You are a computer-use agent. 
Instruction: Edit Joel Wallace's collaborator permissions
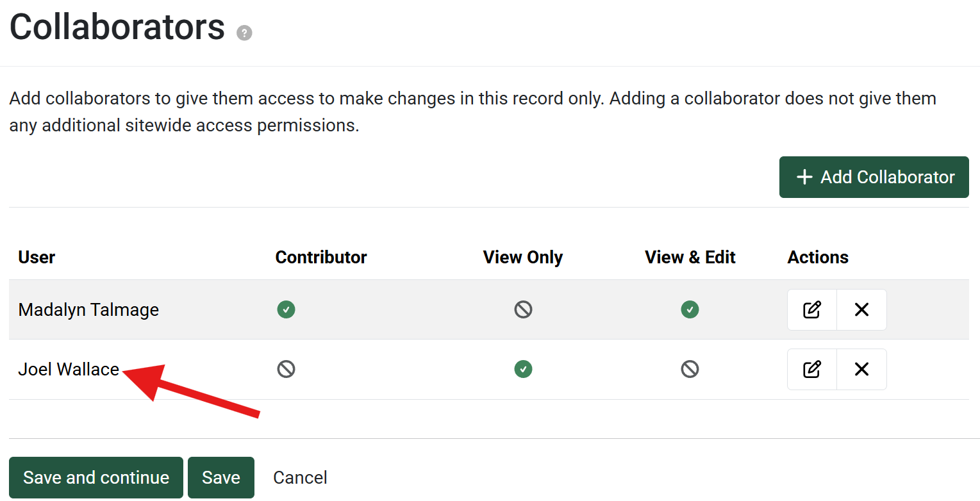[812, 370]
